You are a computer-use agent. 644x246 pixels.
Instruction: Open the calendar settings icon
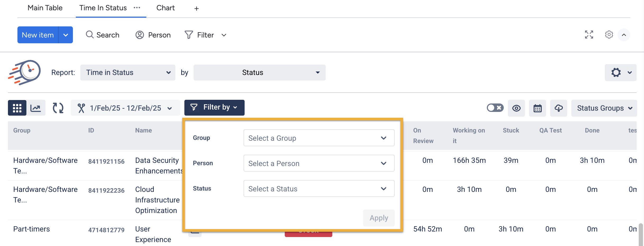pos(538,108)
